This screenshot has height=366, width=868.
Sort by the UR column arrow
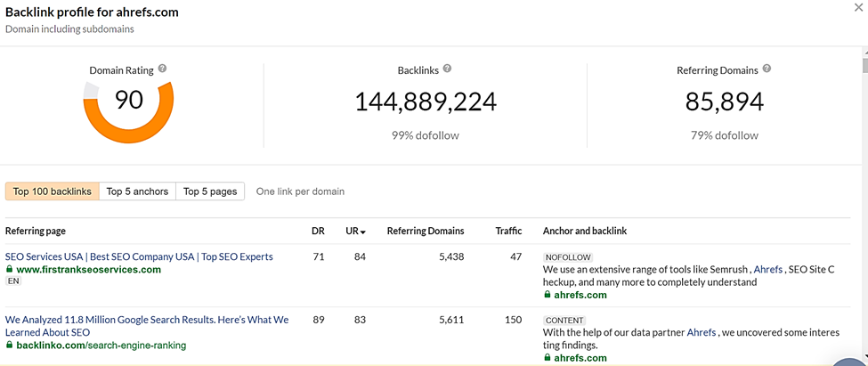pyautogui.click(x=362, y=232)
